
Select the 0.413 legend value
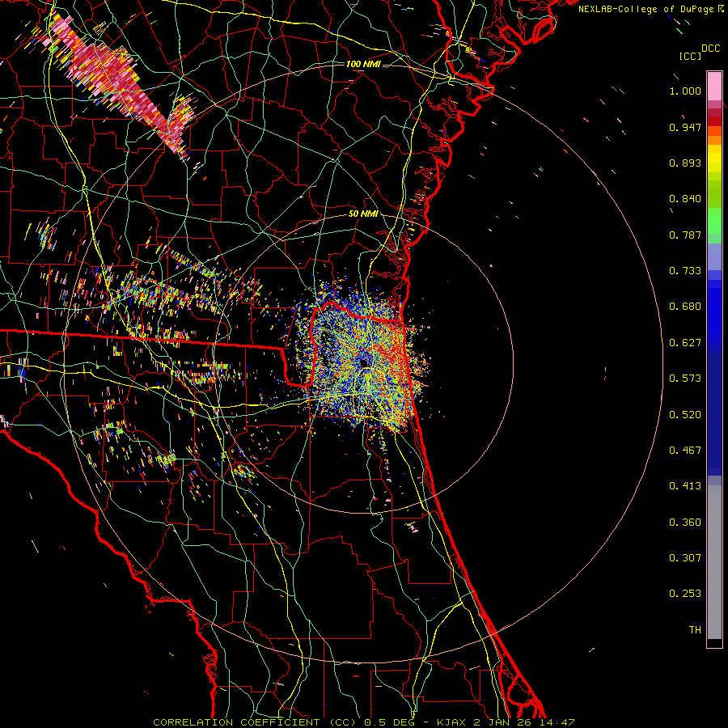[x=685, y=486]
